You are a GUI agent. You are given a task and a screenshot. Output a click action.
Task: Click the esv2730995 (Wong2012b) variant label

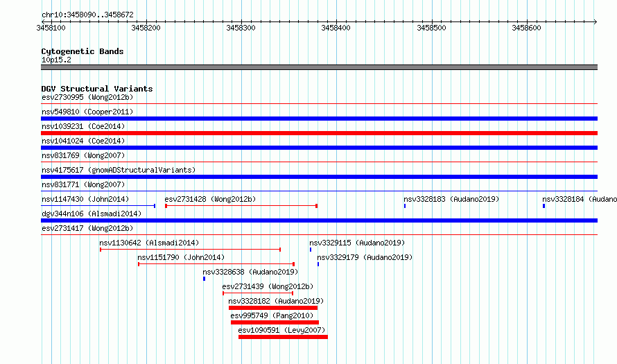point(87,97)
